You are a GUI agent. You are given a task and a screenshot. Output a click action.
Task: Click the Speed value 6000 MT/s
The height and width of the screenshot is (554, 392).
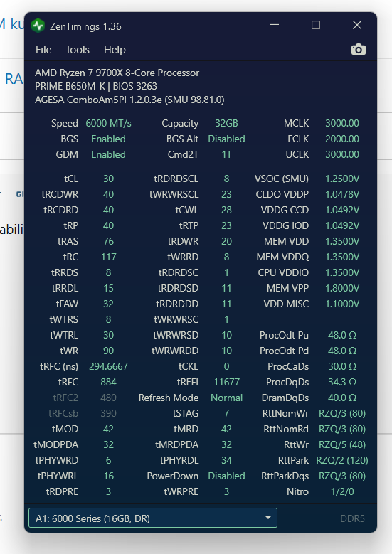109,123
